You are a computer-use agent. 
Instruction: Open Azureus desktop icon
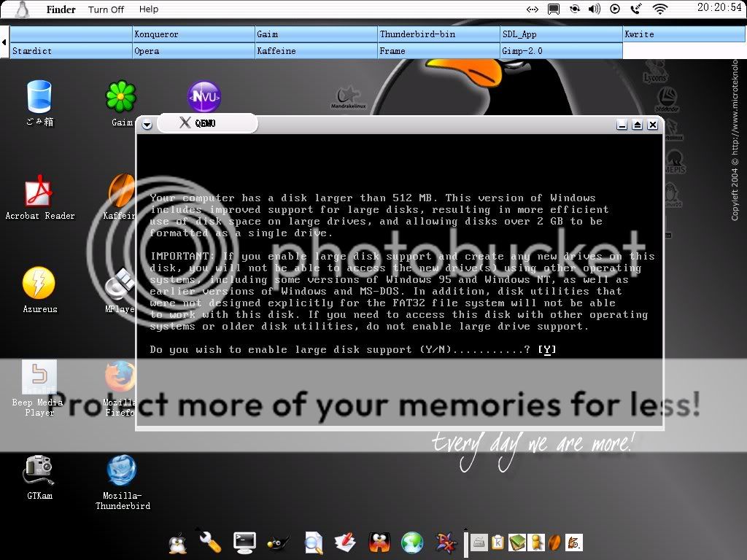click(39, 283)
